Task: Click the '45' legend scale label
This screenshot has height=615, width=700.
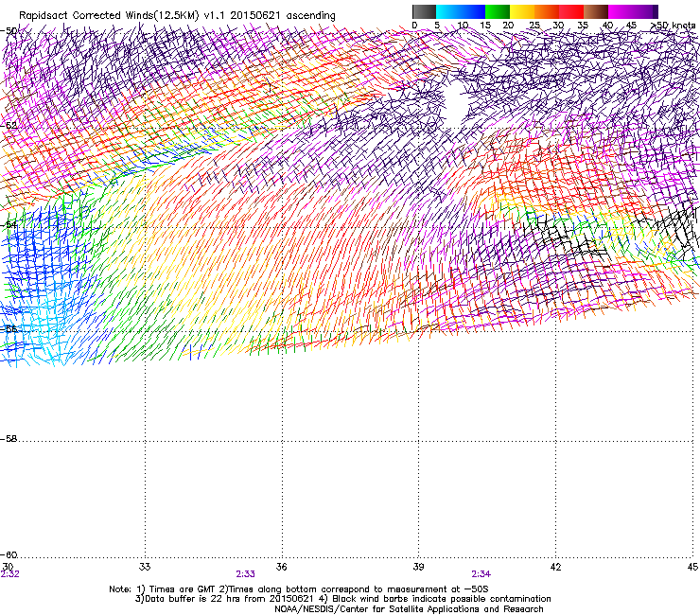Action: click(631, 26)
